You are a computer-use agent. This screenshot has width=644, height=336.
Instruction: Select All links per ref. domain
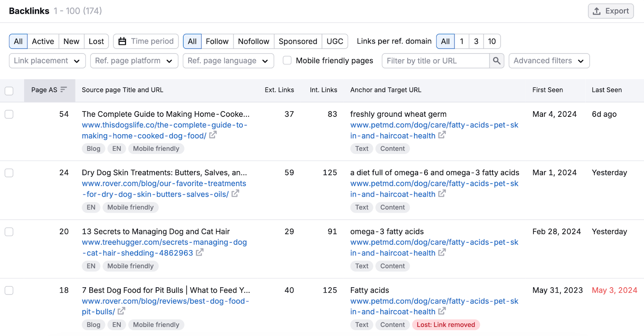click(x=446, y=41)
